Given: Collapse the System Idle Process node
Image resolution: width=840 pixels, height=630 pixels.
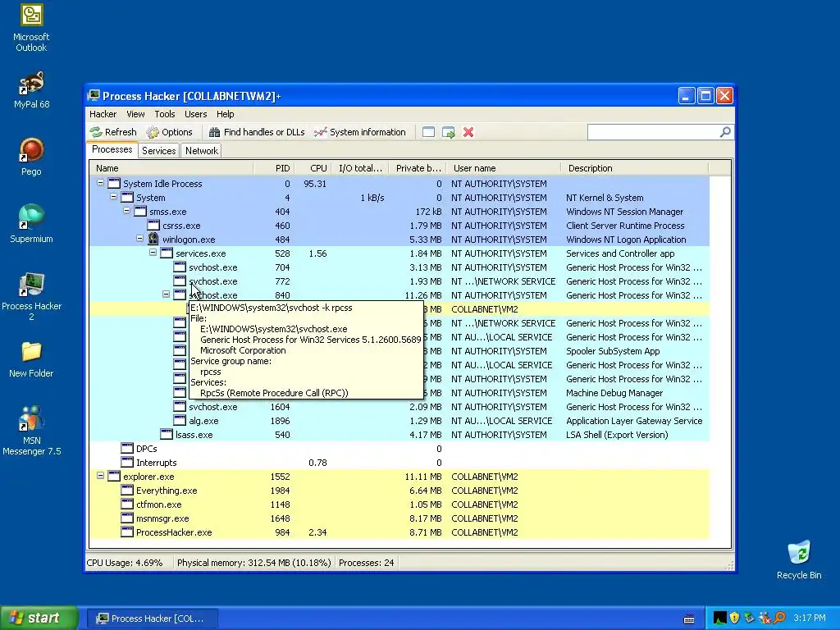Looking at the screenshot, I should (100, 183).
